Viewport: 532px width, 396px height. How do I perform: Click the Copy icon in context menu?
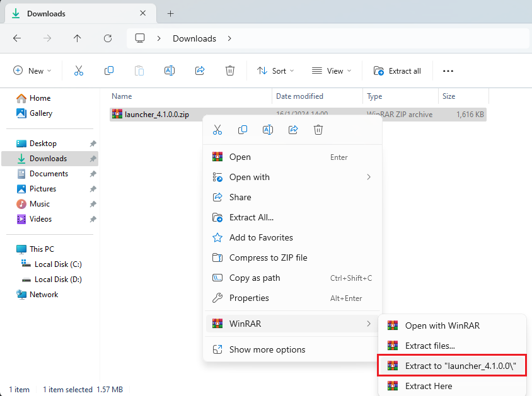tap(243, 130)
